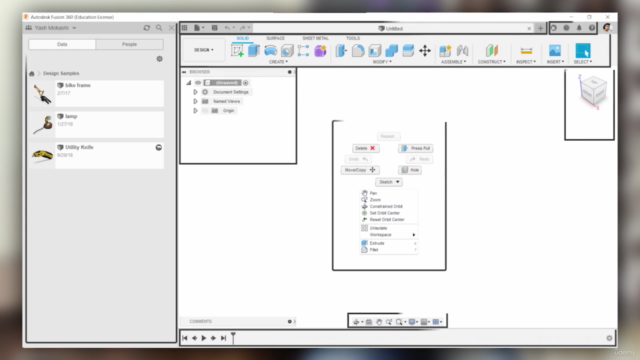Open the Design workspace dropdown
This screenshot has width=640, height=360.
[x=204, y=50]
